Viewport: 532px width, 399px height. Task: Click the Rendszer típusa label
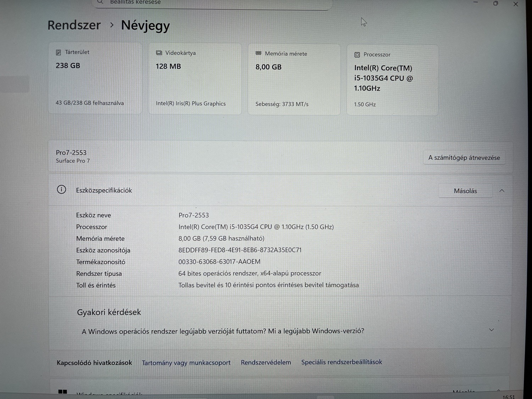[x=99, y=273]
